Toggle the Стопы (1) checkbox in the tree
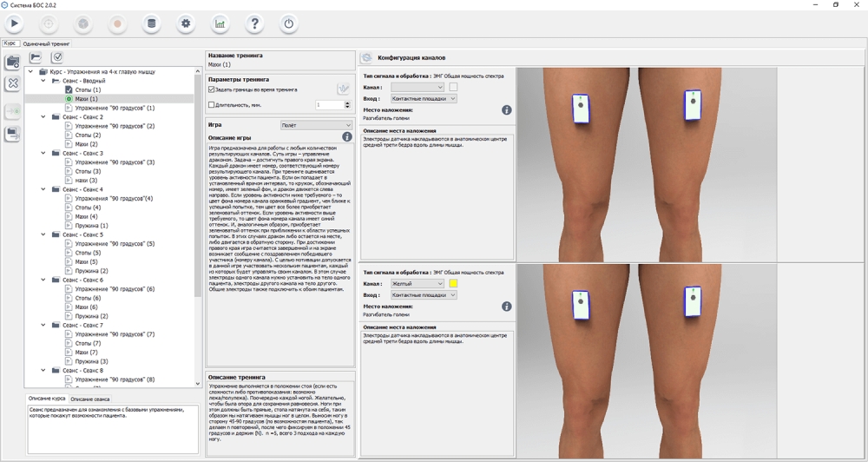Image resolution: width=868 pixels, height=462 pixels. coord(69,90)
